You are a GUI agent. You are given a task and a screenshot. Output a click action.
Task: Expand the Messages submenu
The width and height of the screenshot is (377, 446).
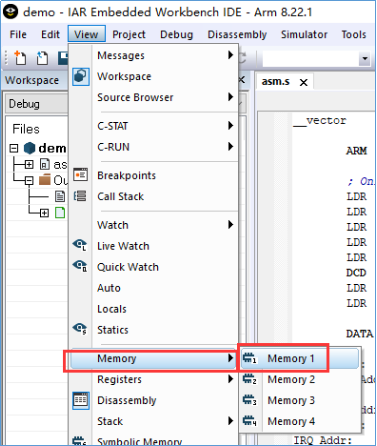230,55
